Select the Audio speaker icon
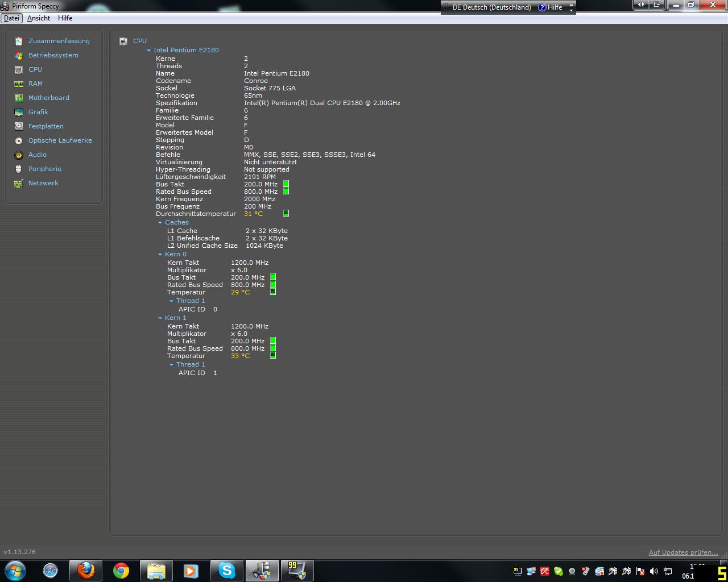Image resolution: width=728 pixels, height=582 pixels. click(x=19, y=155)
